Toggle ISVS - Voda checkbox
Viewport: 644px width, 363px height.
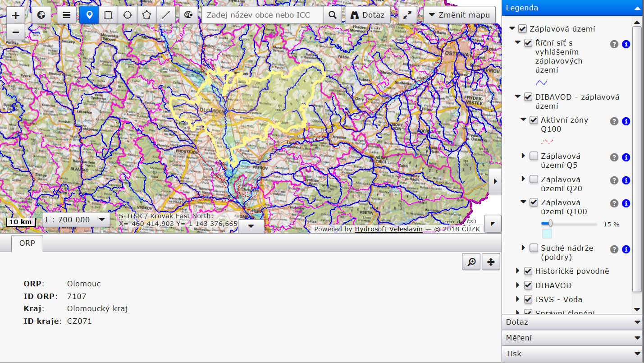pos(528,299)
